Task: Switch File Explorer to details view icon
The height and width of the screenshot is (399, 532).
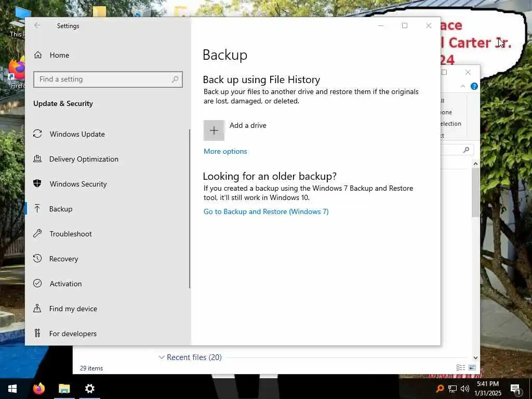Action: tap(460, 367)
